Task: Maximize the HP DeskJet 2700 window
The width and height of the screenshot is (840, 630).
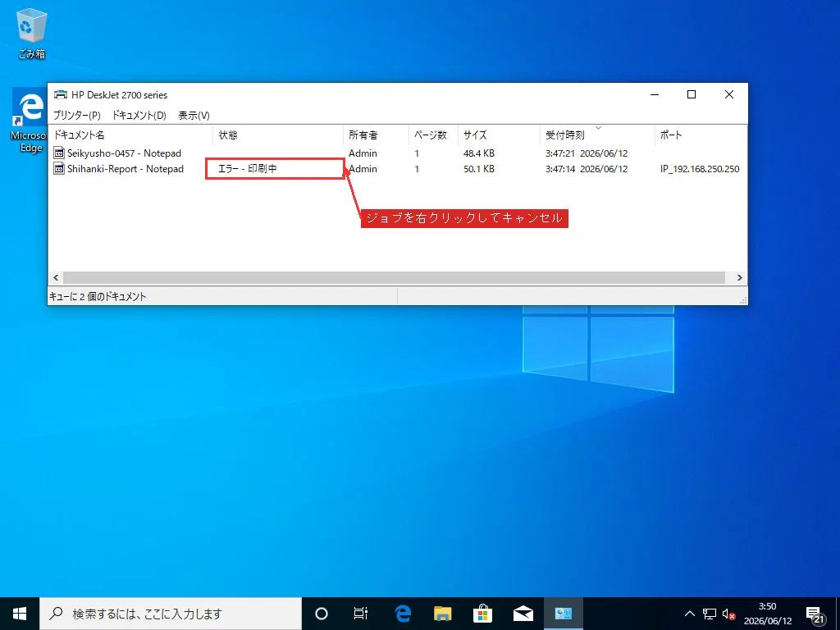Action: 692,95
